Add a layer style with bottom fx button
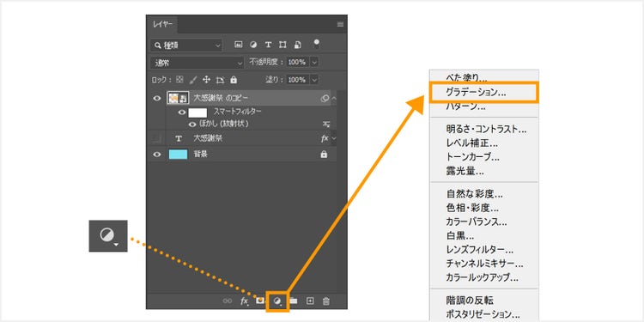The width and height of the screenshot is (644, 322). (x=244, y=301)
